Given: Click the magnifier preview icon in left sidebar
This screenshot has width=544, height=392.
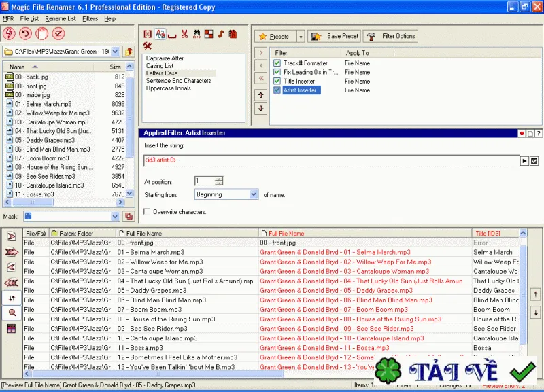Looking at the screenshot, I should coord(12,313).
